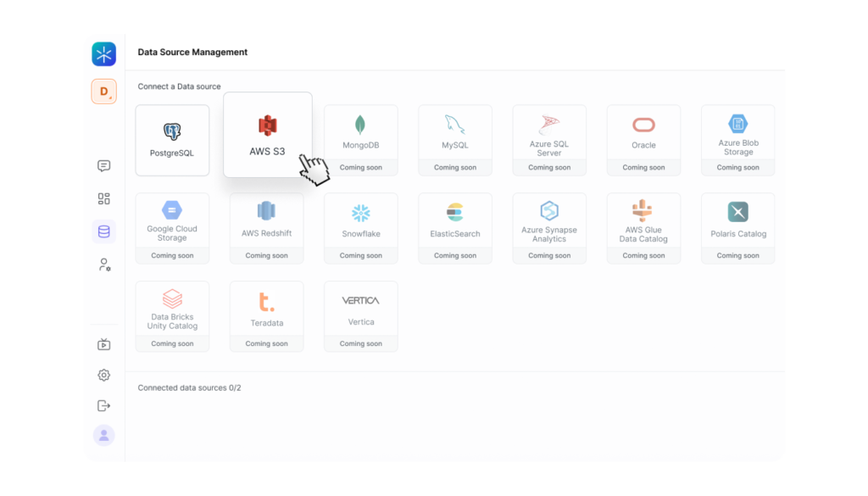This screenshot has height=496, width=868.
Task: Click the Azure SQL Server logo
Action: pyautogui.click(x=549, y=125)
